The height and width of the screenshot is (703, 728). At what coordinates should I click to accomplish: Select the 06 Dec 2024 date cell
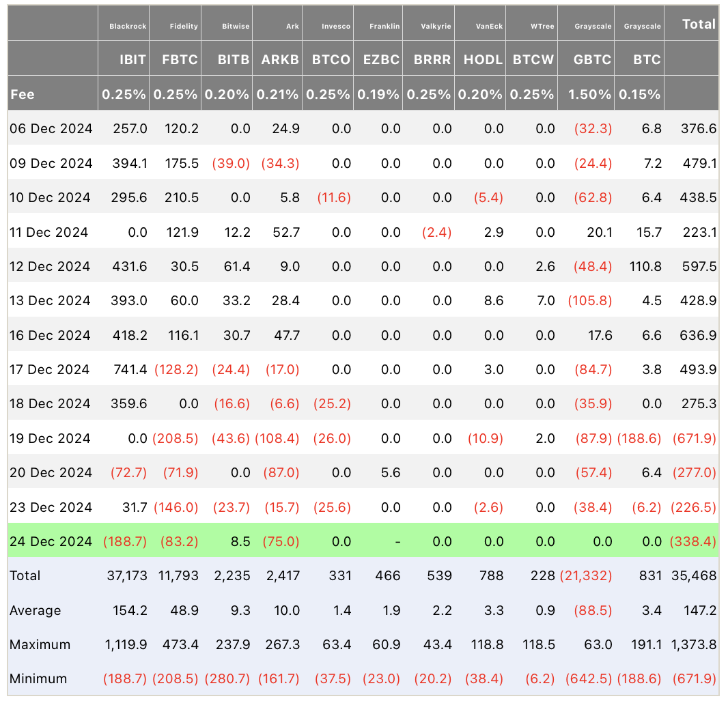[51, 128]
